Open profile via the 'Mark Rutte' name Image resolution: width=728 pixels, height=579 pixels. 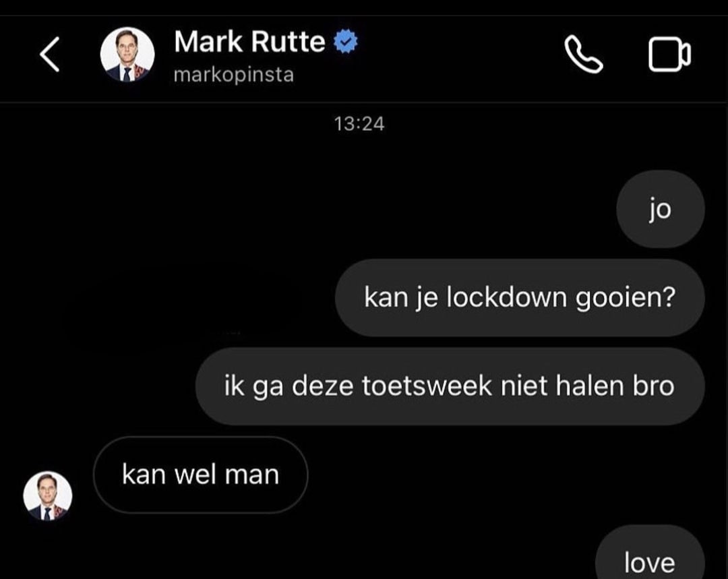click(x=249, y=41)
